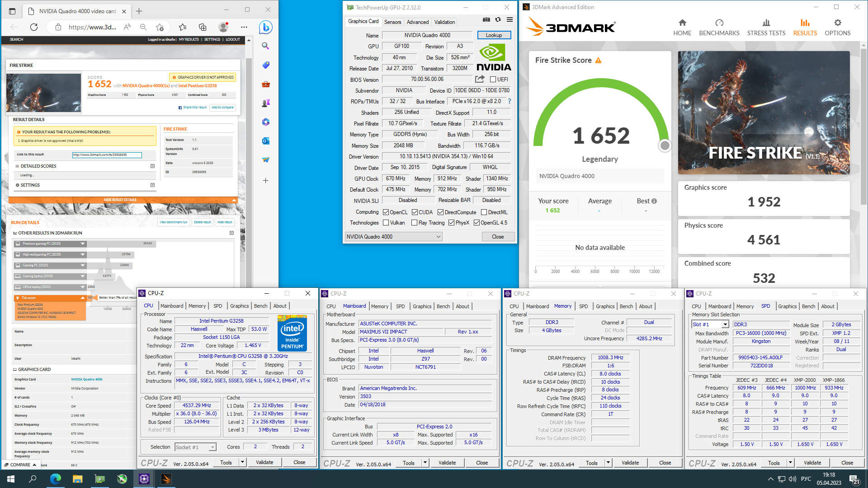868x488 pixels.
Task: Open Bench tab in first CPU-Z window
Action: [x=261, y=306]
